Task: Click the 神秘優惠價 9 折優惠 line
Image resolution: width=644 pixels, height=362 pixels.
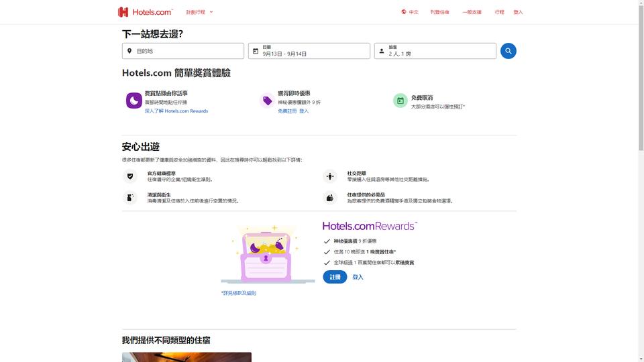Action: [x=355, y=241]
